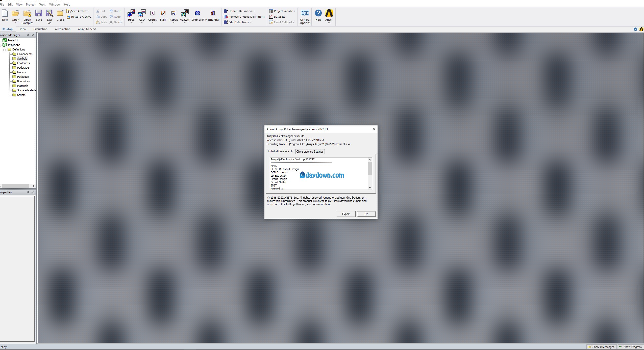Close the project via Close icon
This screenshot has height=350, width=644.
(x=60, y=15)
